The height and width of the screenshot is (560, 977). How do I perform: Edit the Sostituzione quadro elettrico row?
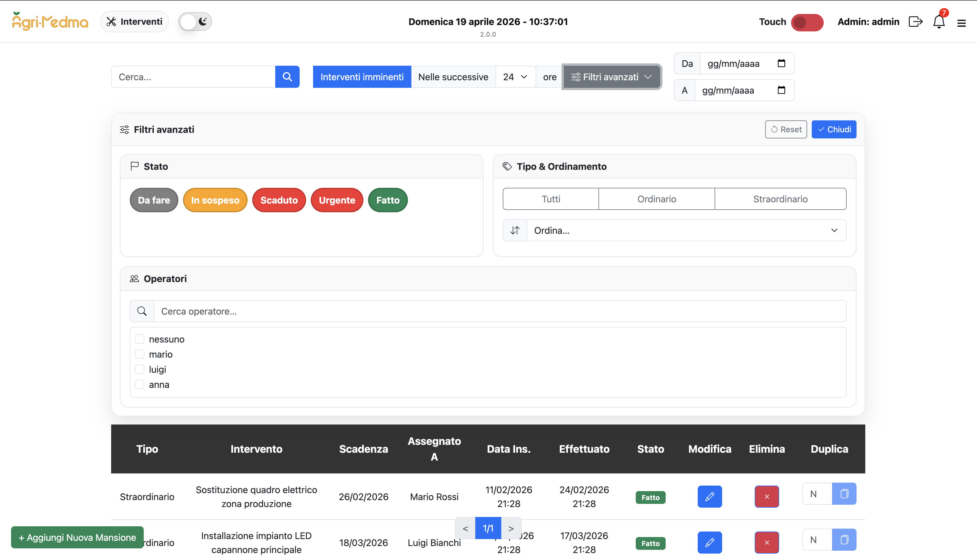[710, 497]
